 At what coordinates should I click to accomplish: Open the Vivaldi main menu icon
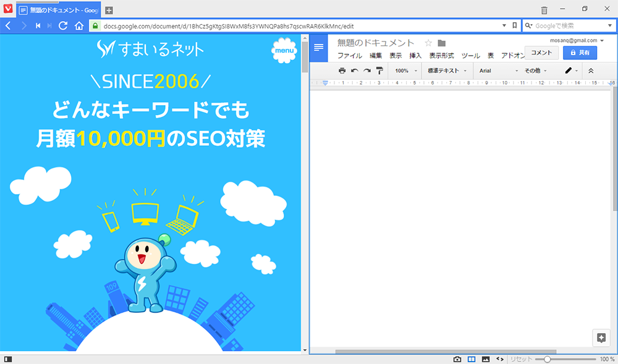(8, 9)
